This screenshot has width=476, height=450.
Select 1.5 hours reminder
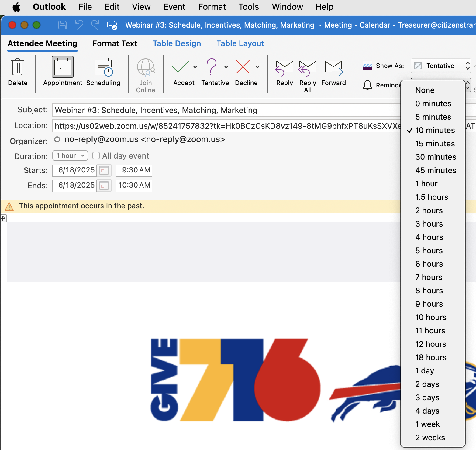click(x=433, y=197)
